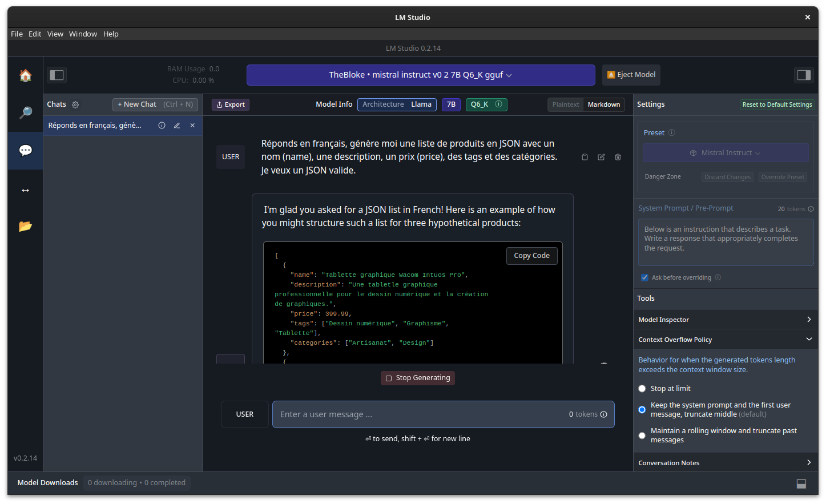Open the My Models folder icon
The image size is (826, 504).
(x=26, y=226)
